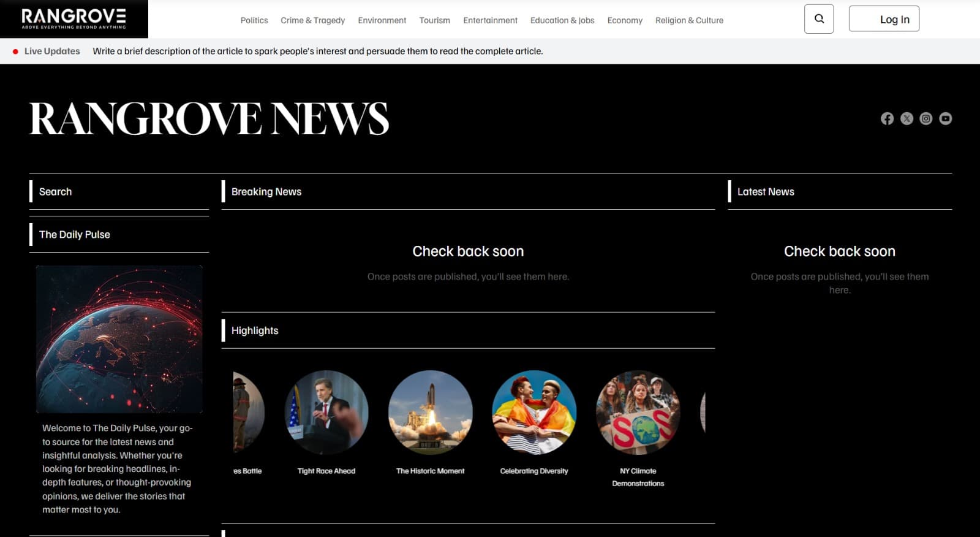Open the Instagram social icon
Screen dimensions: 980x537
click(926, 118)
